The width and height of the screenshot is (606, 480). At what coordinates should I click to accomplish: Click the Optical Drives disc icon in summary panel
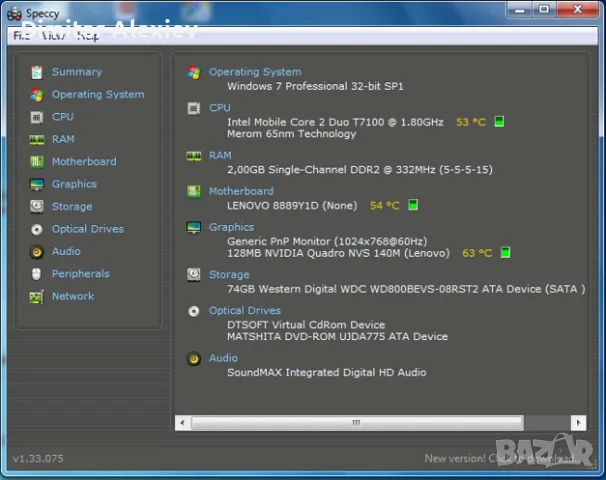(x=194, y=311)
